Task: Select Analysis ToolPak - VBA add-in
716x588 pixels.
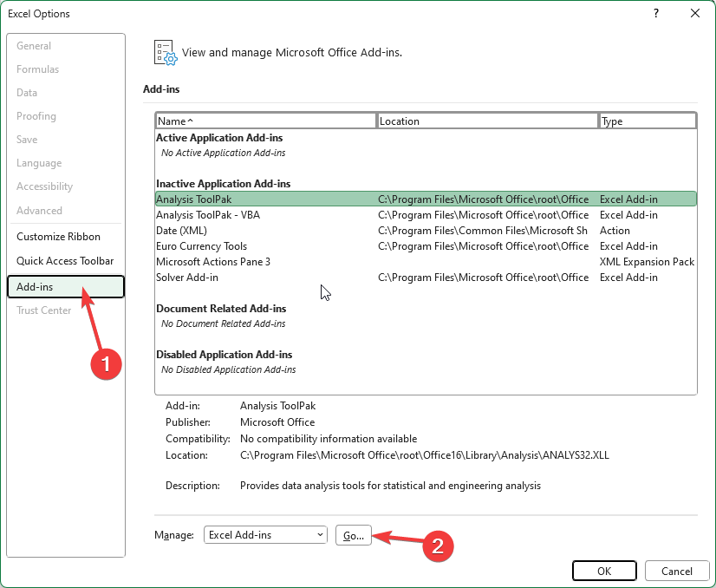Action: click(x=426, y=215)
